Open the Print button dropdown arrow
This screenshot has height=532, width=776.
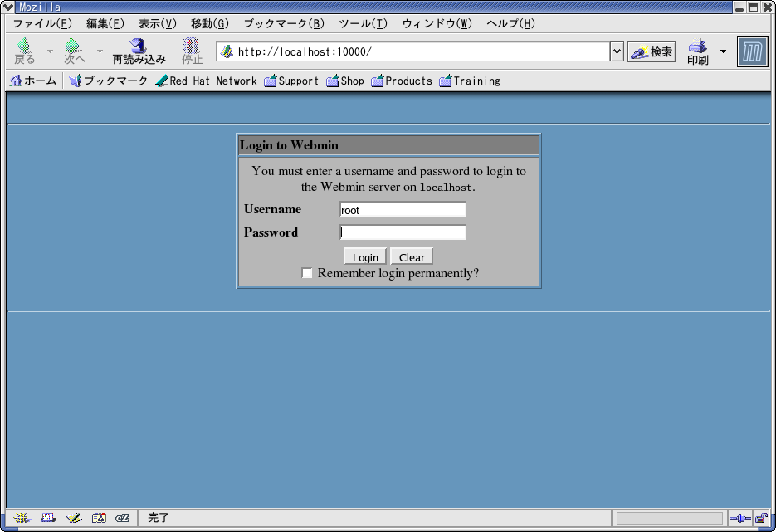coord(723,51)
